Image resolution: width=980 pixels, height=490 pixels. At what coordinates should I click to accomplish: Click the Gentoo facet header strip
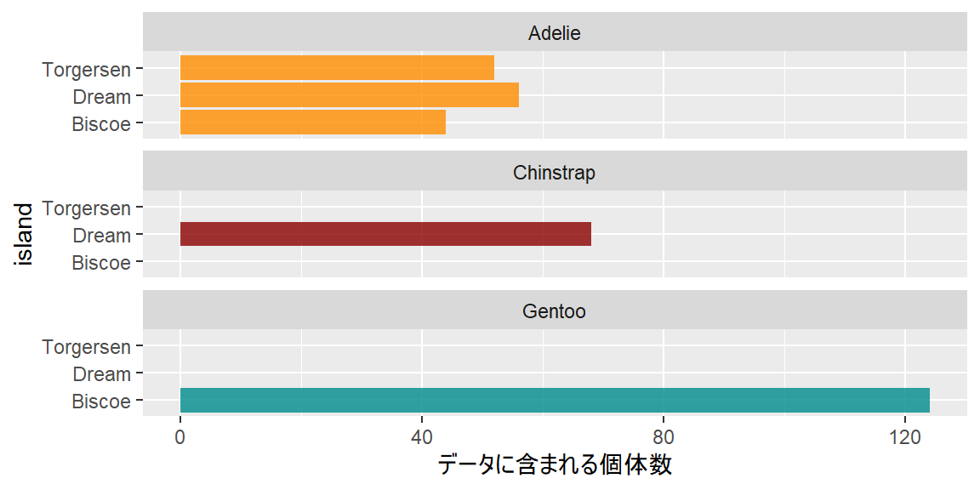click(x=555, y=311)
